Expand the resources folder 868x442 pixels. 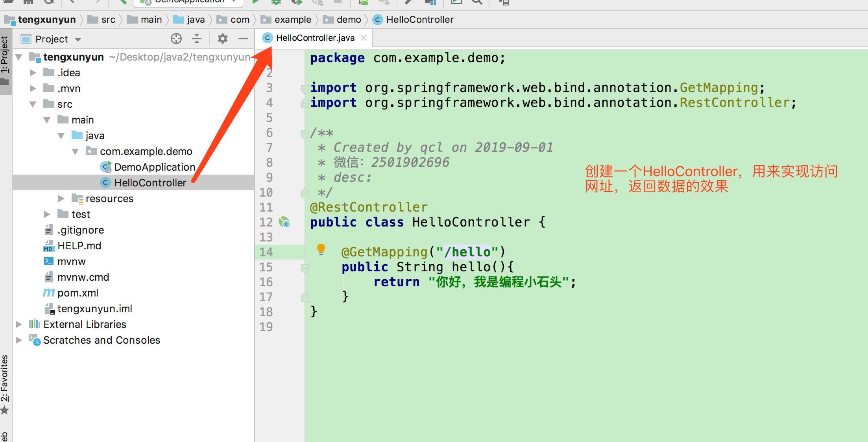pos(61,199)
